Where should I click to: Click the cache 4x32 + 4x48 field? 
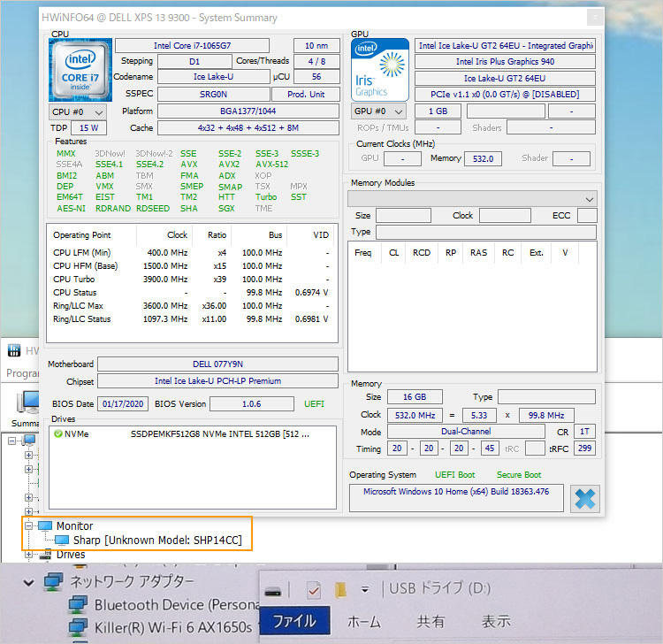248,127
